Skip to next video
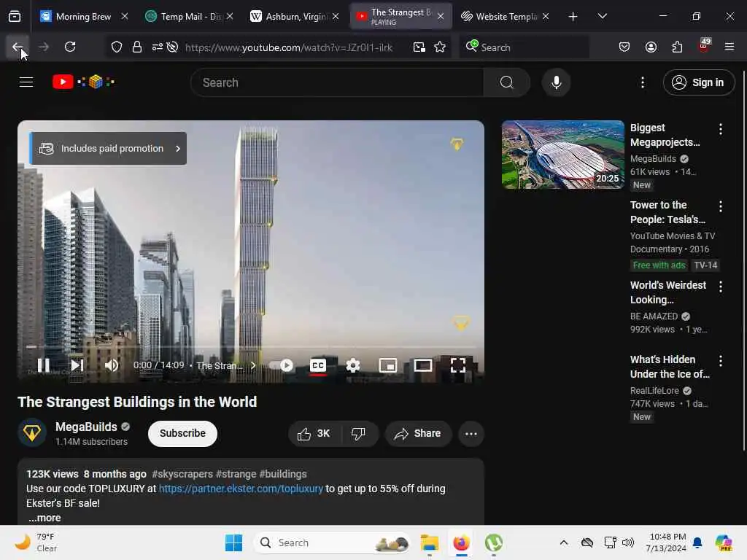This screenshot has height=560, width=747. point(77,365)
